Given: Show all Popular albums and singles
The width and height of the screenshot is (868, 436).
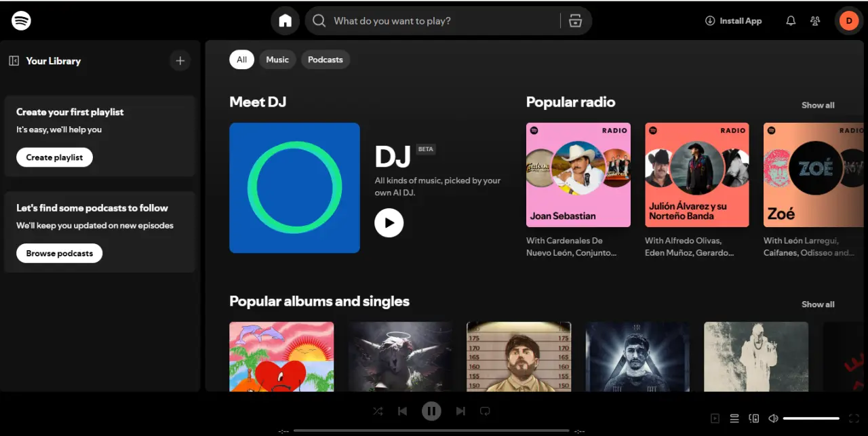Looking at the screenshot, I should (x=818, y=304).
